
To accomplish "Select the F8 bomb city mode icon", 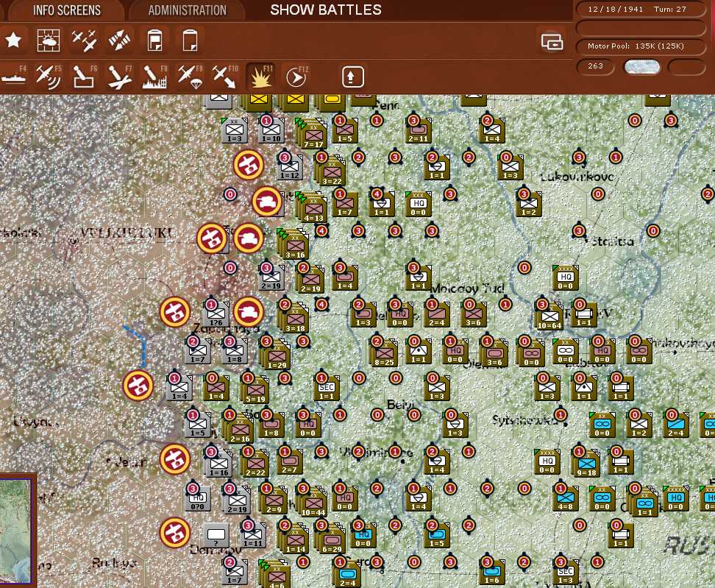I will click(155, 77).
